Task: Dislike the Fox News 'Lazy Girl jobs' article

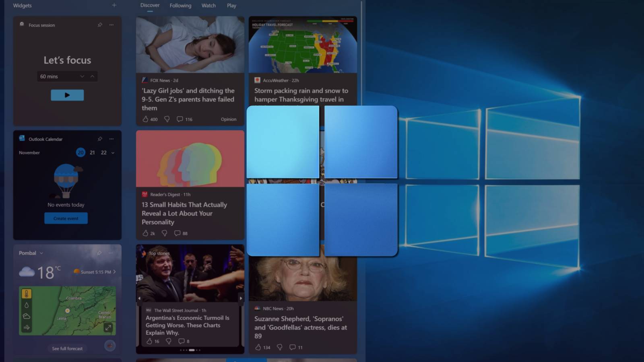Action: (x=166, y=119)
